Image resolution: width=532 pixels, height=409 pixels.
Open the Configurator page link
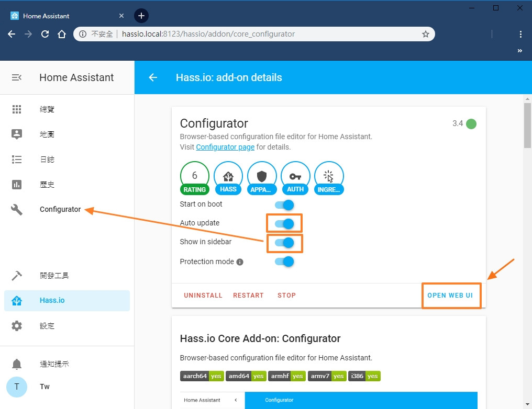[x=225, y=147]
